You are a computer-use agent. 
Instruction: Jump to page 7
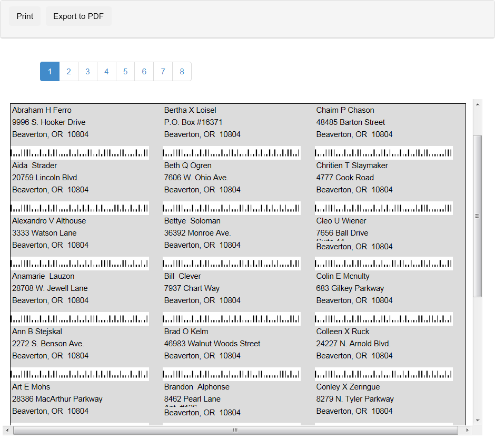coord(163,72)
